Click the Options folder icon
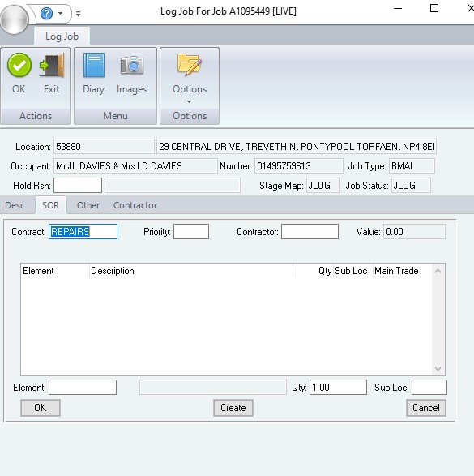This screenshot has height=476, width=474. click(x=190, y=64)
